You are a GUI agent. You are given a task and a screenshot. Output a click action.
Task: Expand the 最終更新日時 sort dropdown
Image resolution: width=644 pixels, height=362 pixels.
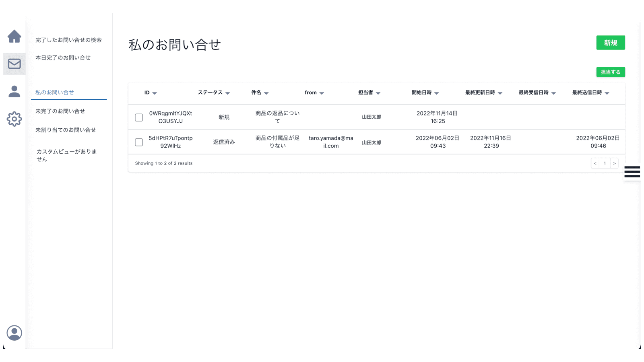[x=500, y=93]
